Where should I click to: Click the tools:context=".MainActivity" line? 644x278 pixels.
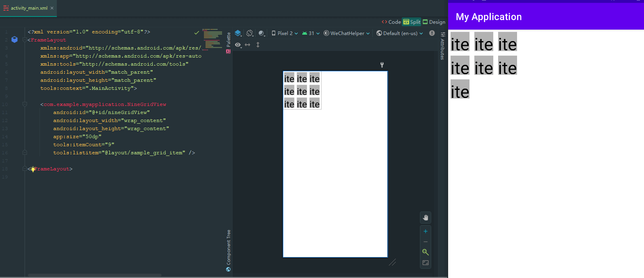88,88
